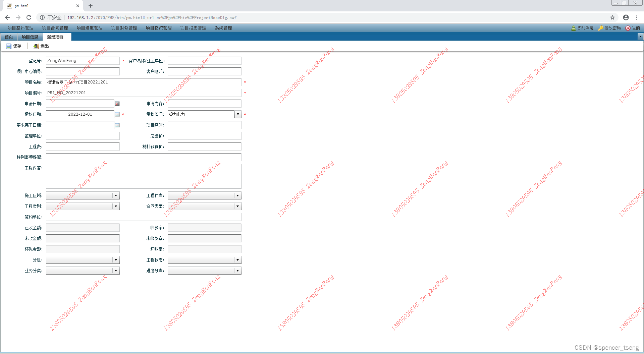Open the 业务分类 dropdown

pyautogui.click(x=116, y=271)
